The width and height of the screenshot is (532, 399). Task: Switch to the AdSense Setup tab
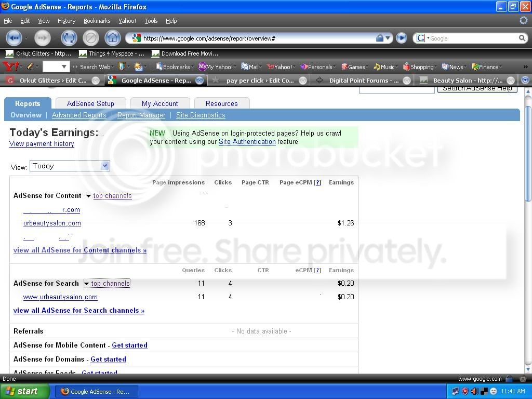pos(90,103)
